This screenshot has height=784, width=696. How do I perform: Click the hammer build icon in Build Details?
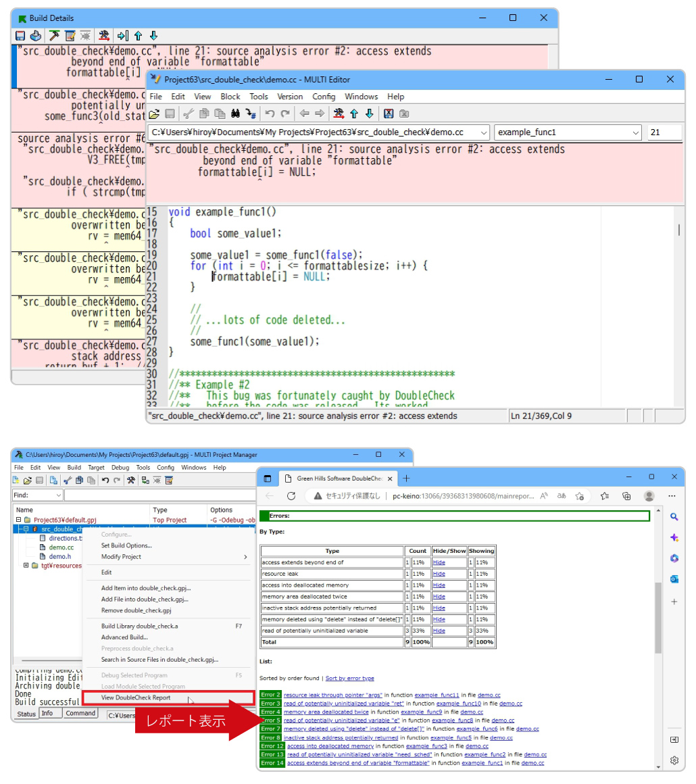[54, 36]
